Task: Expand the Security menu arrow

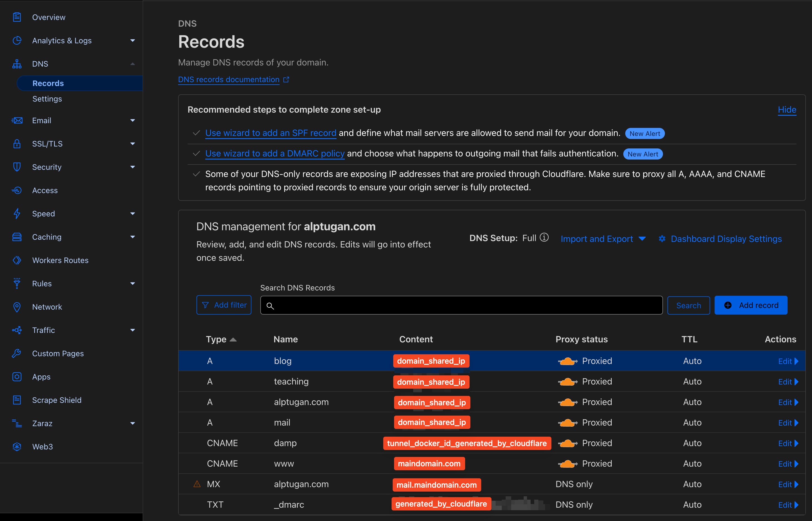Action: pyautogui.click(x=133, y=167)
